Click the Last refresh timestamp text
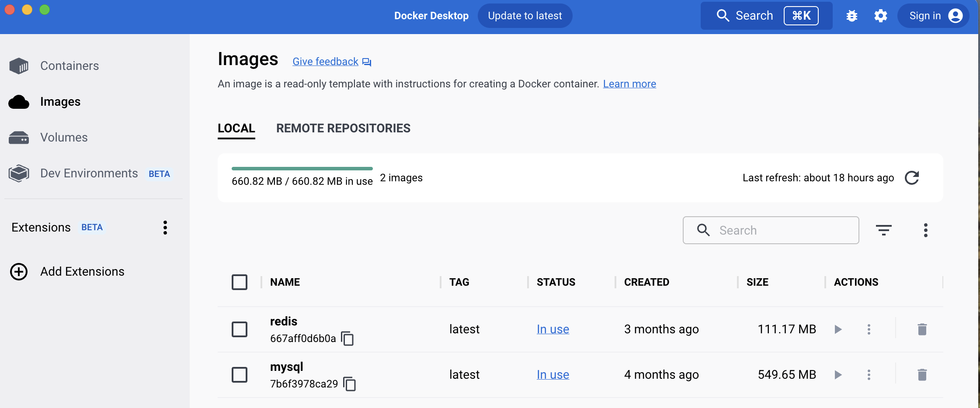980x408 pixels. click(818, 178)
